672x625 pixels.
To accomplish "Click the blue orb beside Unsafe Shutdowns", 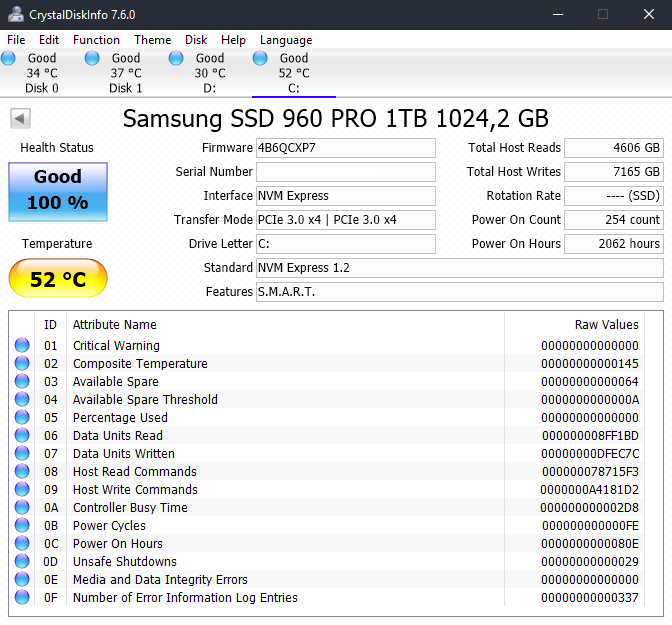I will tap(22, 561).
